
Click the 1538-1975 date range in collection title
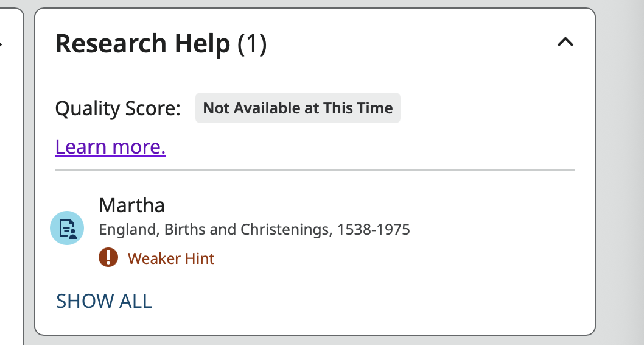[373, 229]
